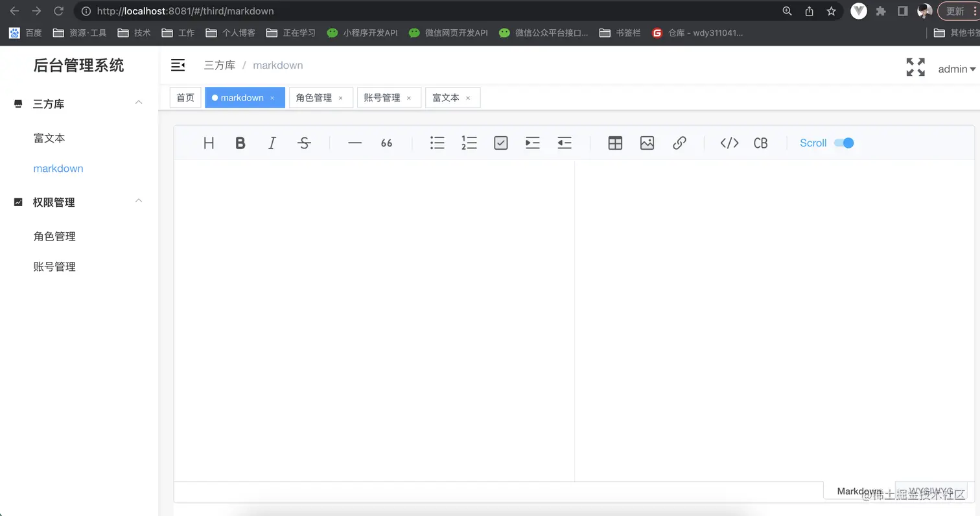Toggle italic formatting
The image size is (980, 516).
pyautogui.click(x=272, y=143)
